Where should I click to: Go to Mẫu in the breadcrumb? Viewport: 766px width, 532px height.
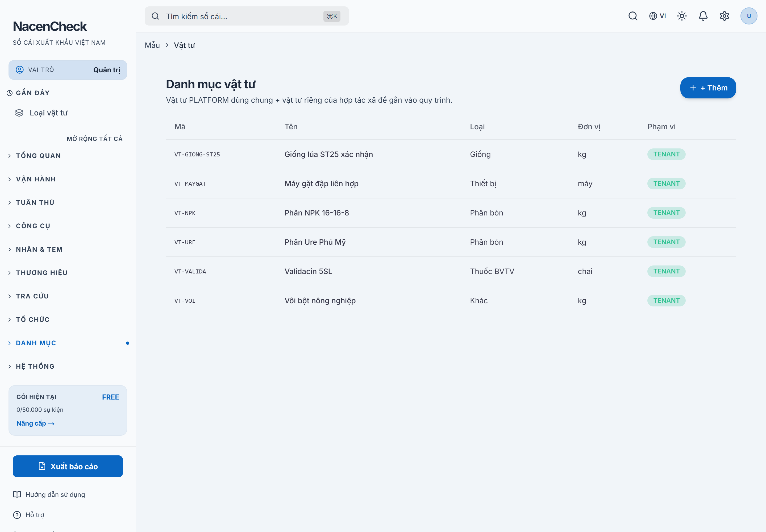152,45
